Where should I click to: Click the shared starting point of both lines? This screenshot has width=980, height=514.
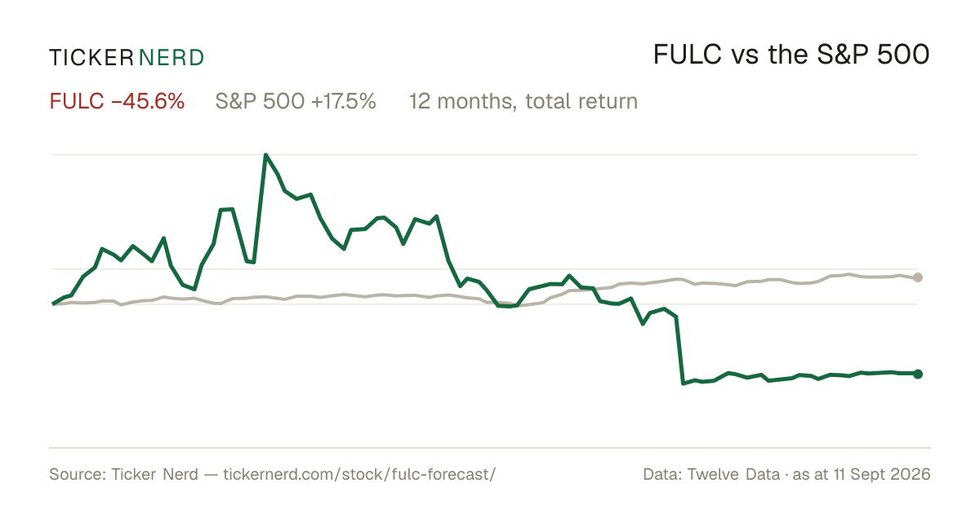[53, 304]
